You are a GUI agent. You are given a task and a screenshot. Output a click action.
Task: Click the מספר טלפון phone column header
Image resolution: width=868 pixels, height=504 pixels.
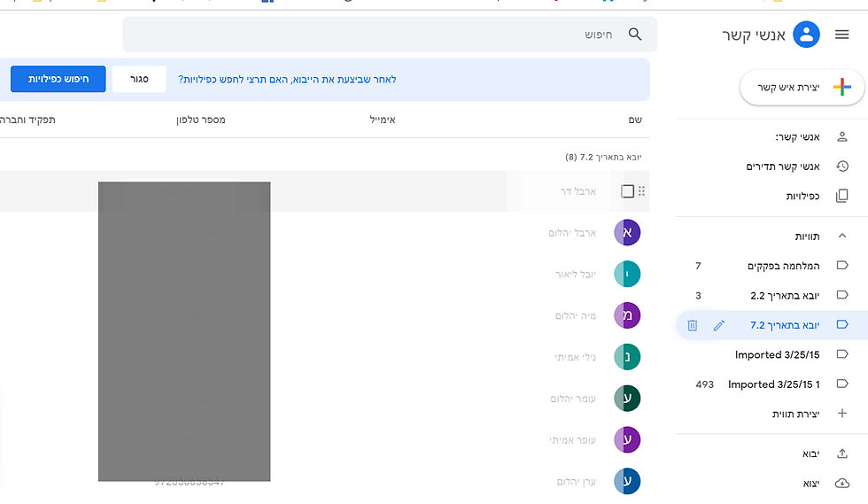pos(201,120)
